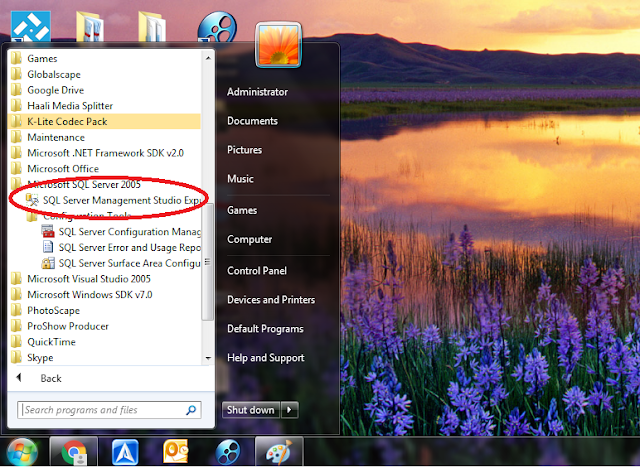Click the Shut down button
Image resolution: width=640 pixels, height=468 pixels.
pyautogui.click(x=251, y=410)
